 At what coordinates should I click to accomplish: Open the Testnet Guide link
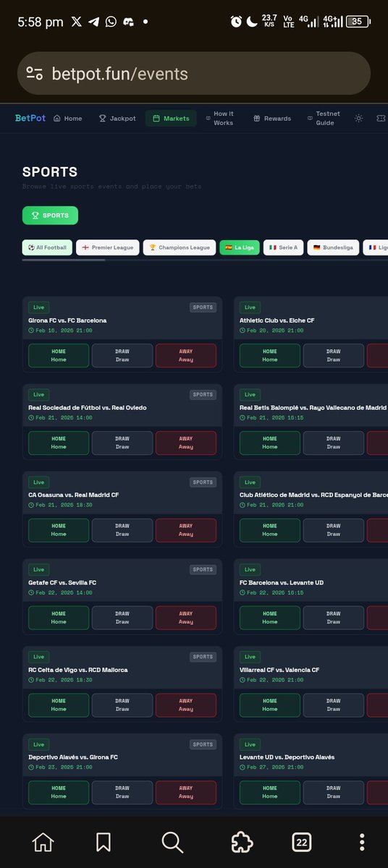coord(323,118)
